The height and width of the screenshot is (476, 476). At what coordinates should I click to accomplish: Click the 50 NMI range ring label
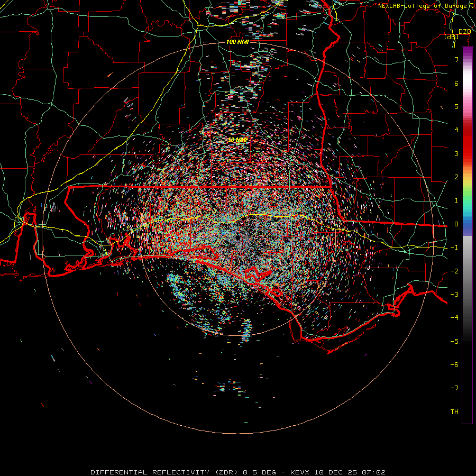click(237, 140)
